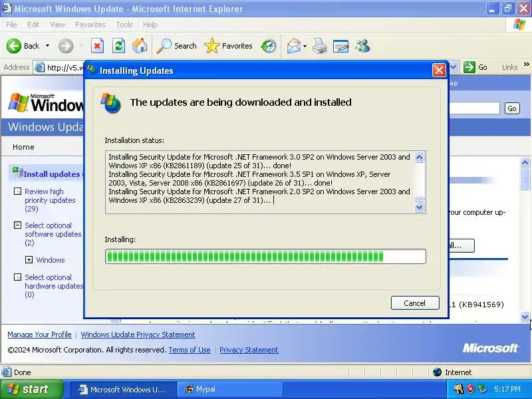Collapse Select optional software updates node
532x399 pixels.
point(17,225)
